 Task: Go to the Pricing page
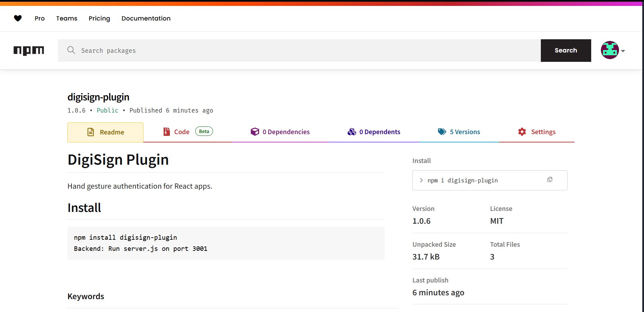click(99, 18)
